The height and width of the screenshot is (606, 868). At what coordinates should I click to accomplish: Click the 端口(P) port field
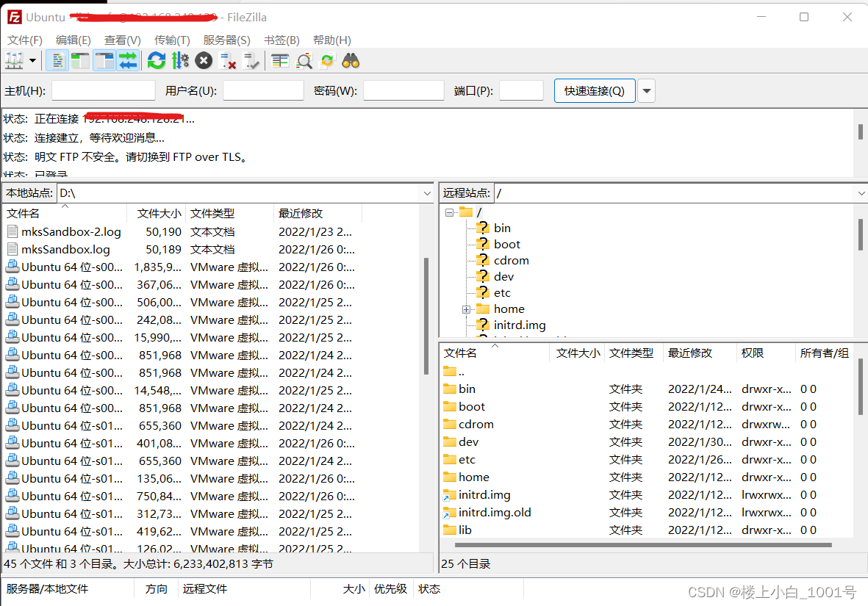pos(521,91)
